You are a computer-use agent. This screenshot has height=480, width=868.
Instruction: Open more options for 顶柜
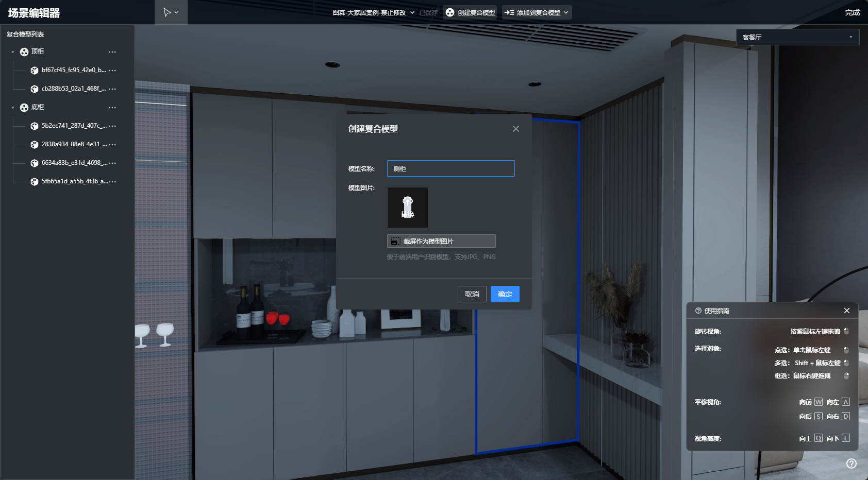(x=112, y=52)
